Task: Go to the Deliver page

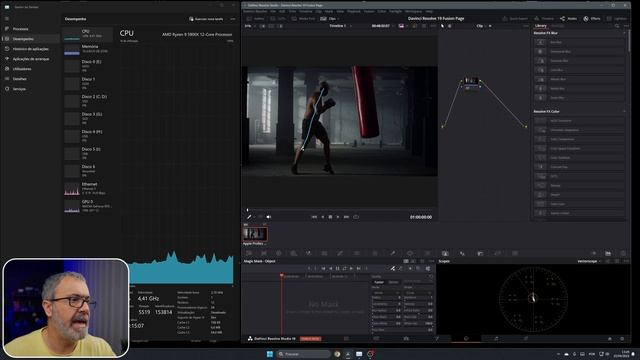Action: [526, 338]
